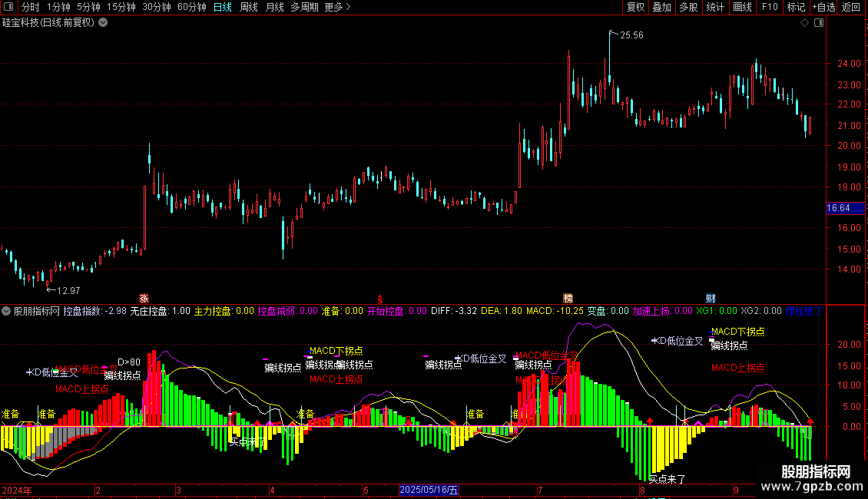Image resolution: width=868 pixels, height=499 pixels.
Task: Click the 开始控盘 indicator legend
Action: tap(397, 311)
